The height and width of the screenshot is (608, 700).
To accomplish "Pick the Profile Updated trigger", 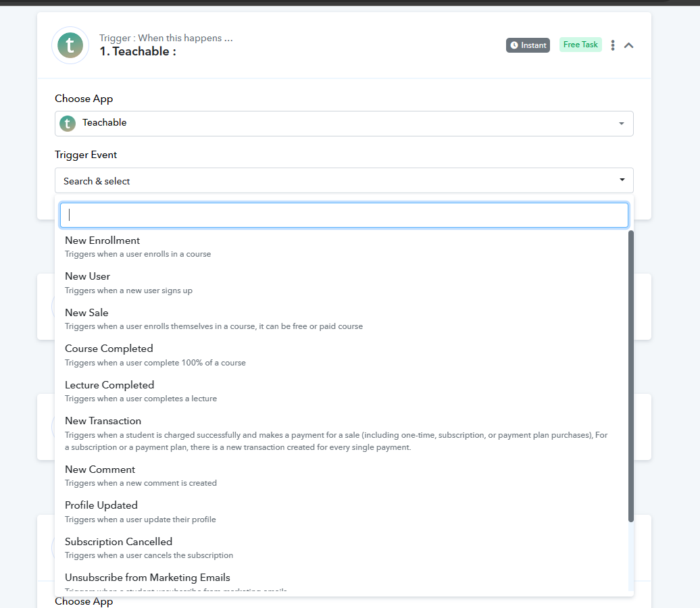I will (341, 512).
